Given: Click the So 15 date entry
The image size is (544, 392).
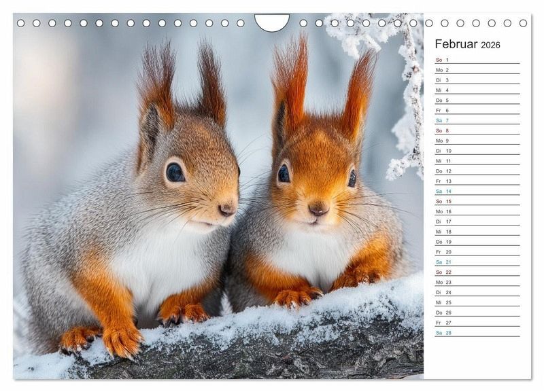Looking at the screenshot, I should click(477, 201).
